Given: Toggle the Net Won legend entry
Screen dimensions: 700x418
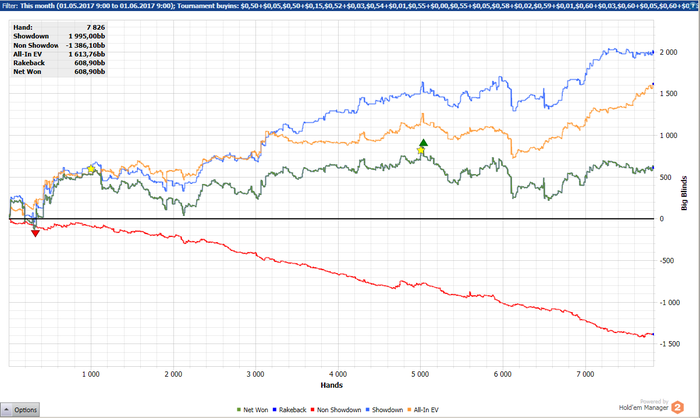Looking at the screenshot, I should pyautogui.click(x=252, y=410).
